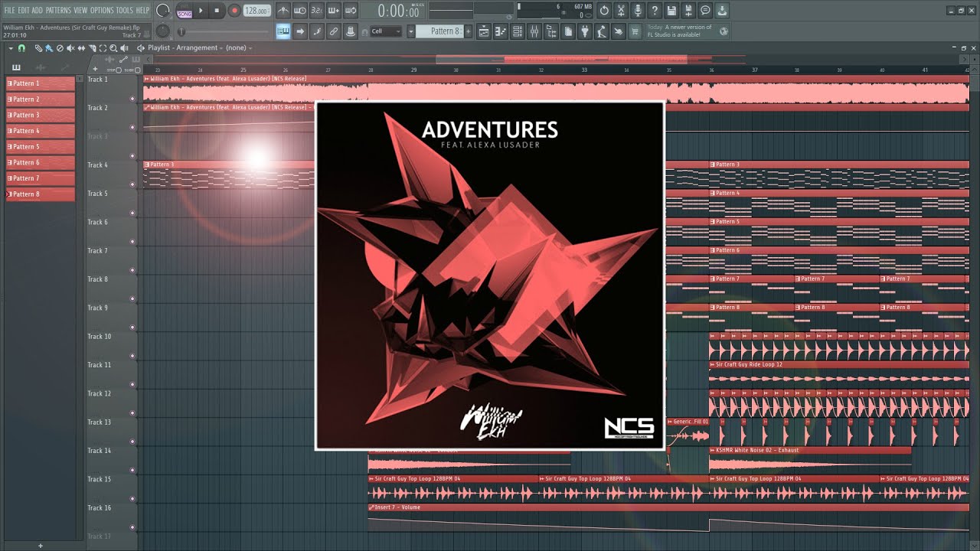
Task: Open the Playlist view icon
Action: (484, 31)
